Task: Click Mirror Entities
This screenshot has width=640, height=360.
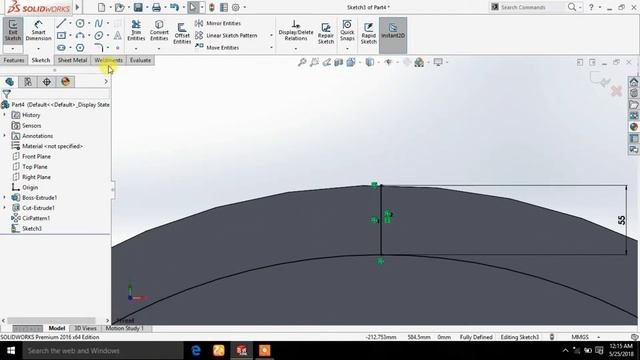Action: (218, 23)
